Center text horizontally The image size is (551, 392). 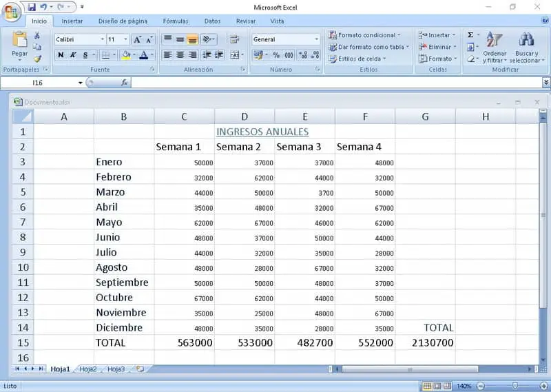180,55
